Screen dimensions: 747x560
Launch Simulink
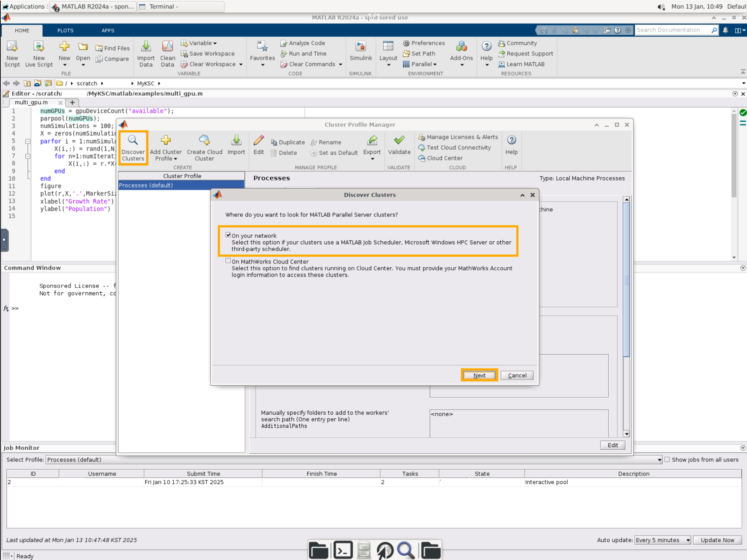361,51
